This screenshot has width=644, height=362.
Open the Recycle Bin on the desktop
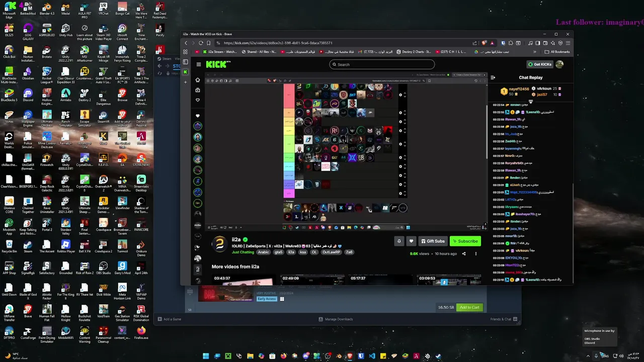click(x=9, y=247)
